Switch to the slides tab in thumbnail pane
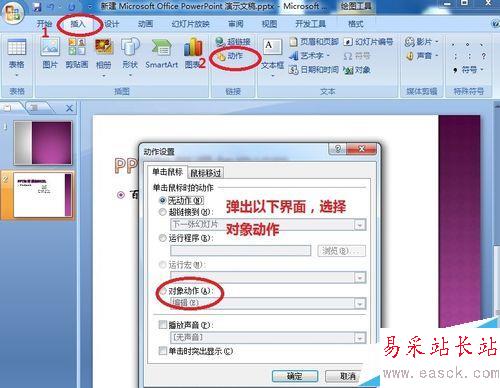This screenshot has height=388, width=500. click(7, 107)
